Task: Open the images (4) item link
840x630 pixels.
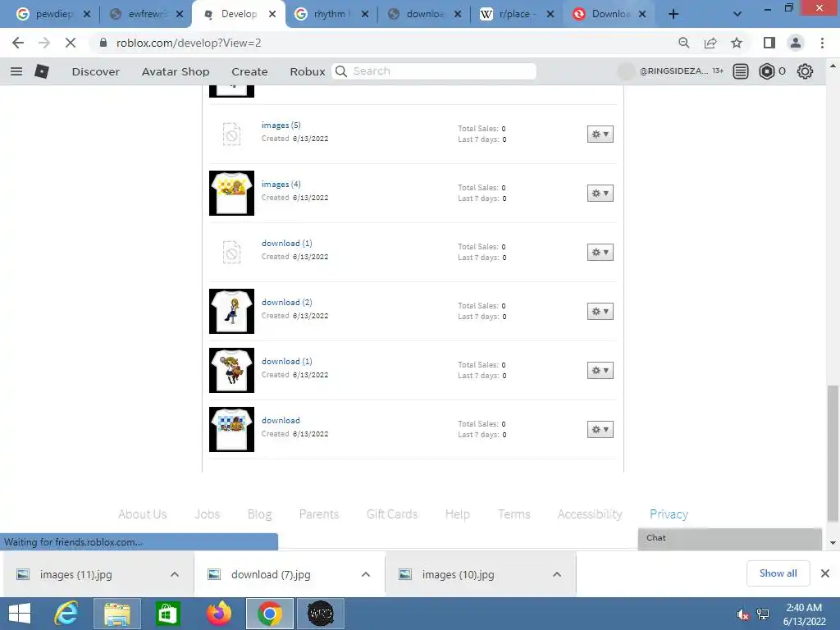Action: [281, 185]
